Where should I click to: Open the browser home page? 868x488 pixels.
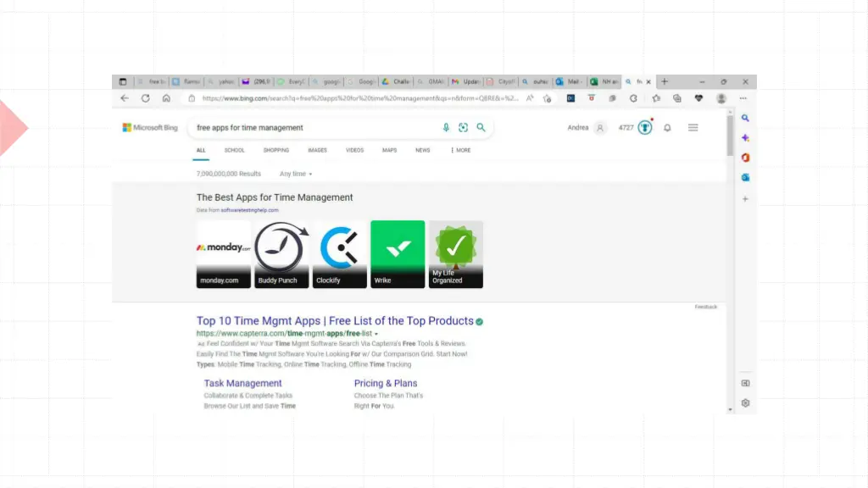coord(167,98)
